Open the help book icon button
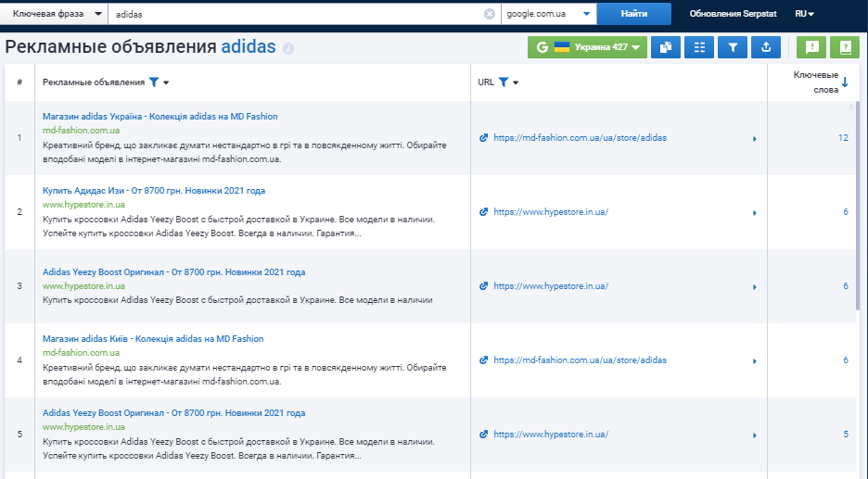 coord(845,47)
